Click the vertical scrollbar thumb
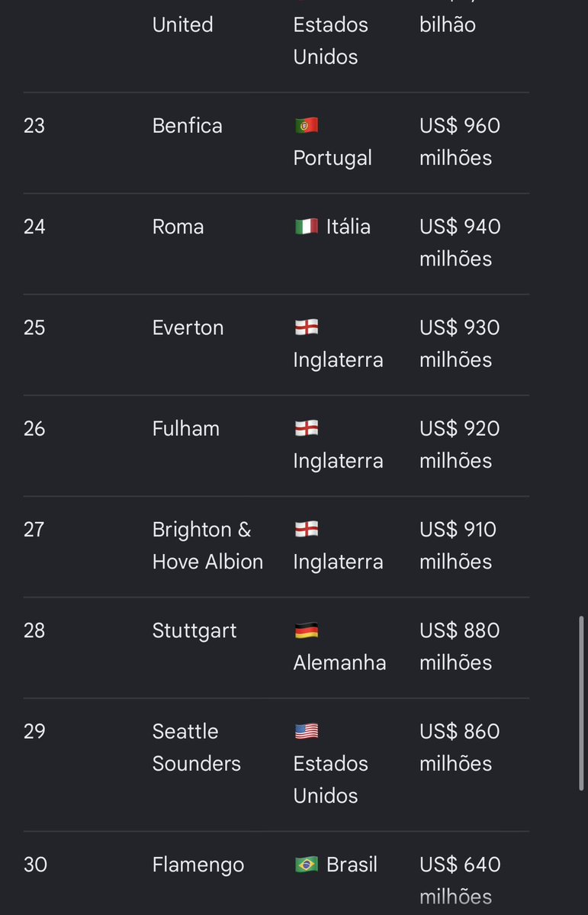Viewport: 588px width, 915px height. 581,703
